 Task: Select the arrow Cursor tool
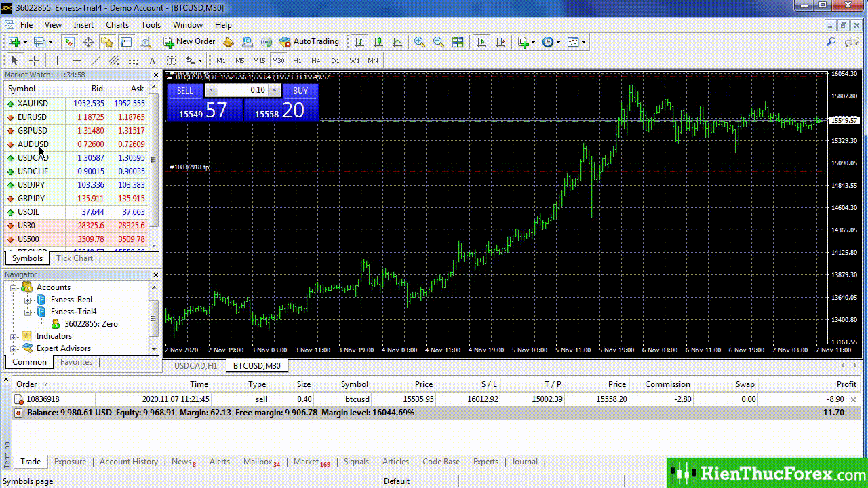[15, 60]
